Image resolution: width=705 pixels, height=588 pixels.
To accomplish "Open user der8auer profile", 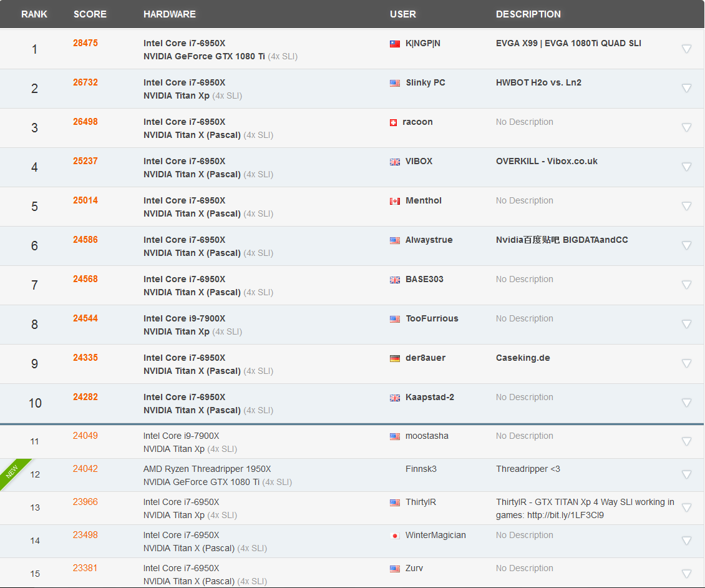I will pyautogui.click(x=425, y=358).
